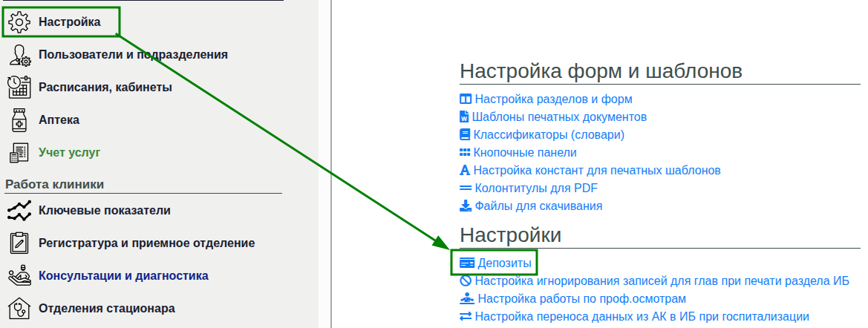The image size is (868, 328).
Task: Click the medicine bottle icon for Аптека
Action: click(19, 120)
